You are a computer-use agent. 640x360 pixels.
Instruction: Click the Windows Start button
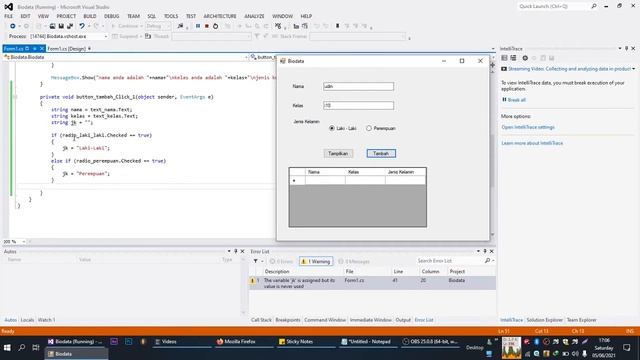pos(7,348)
